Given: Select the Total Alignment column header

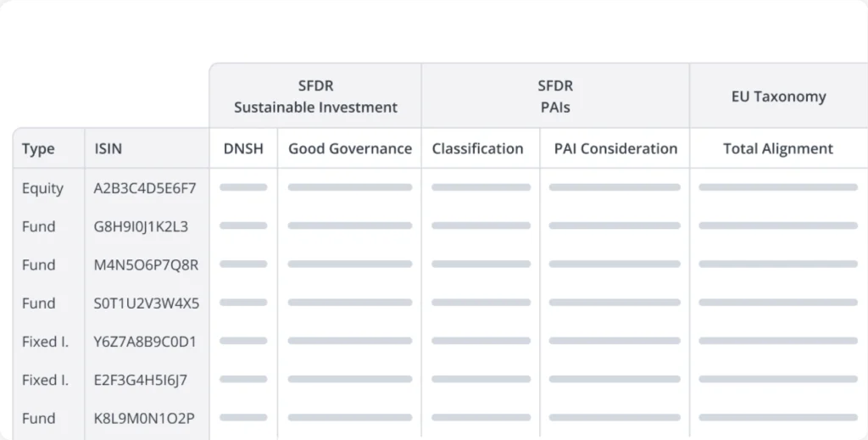Looking at the screenshot, I should [777, 149].
